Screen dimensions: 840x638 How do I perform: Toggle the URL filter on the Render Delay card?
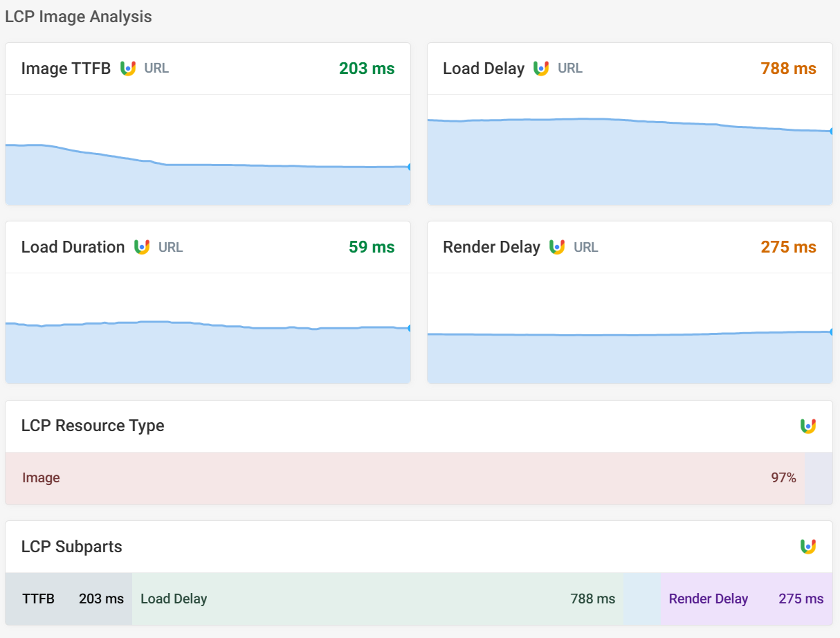pos(585,246)
